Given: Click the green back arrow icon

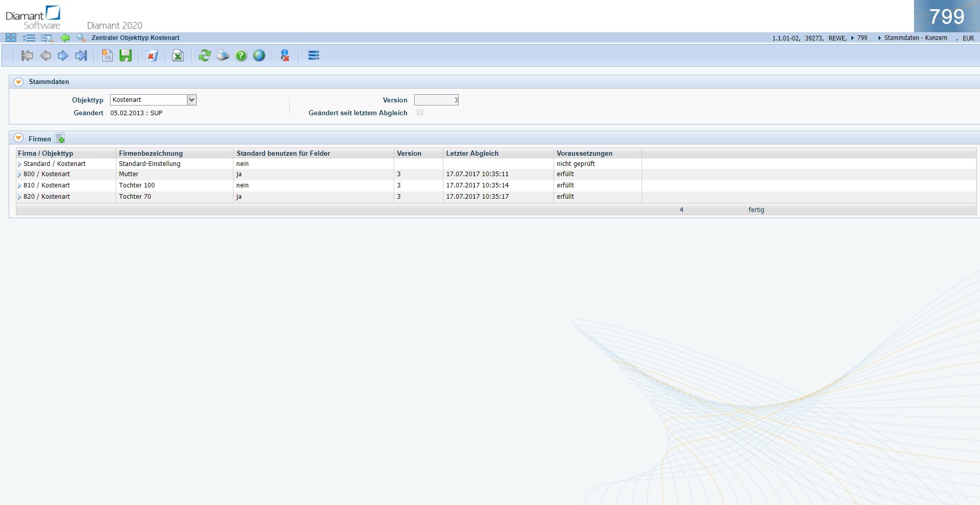Looking at the screenshot, I should pyautogui.click(x=65, y=38).
